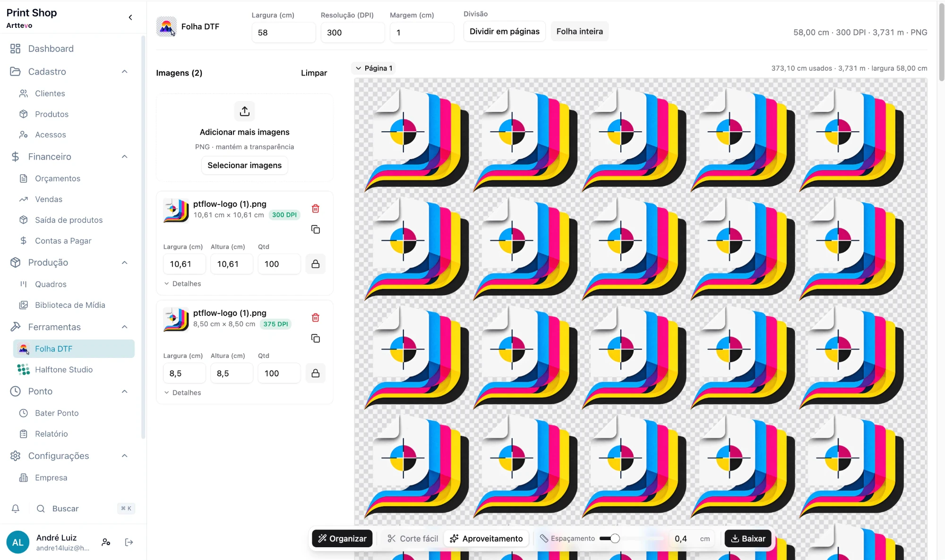Click the upload icon above Adicionar mais imagens
The height and width of the screenshot is (560, 945).
[x=244, y=111]
